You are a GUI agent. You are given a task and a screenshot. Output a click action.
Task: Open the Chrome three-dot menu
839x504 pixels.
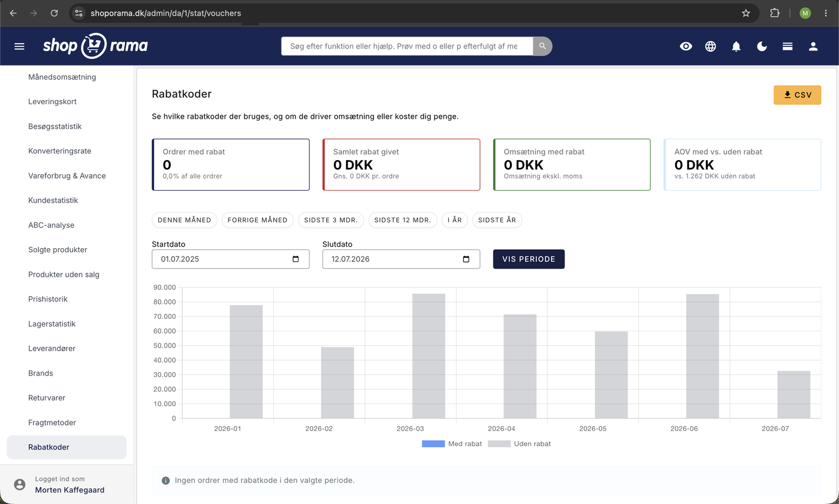click(826, 13)
